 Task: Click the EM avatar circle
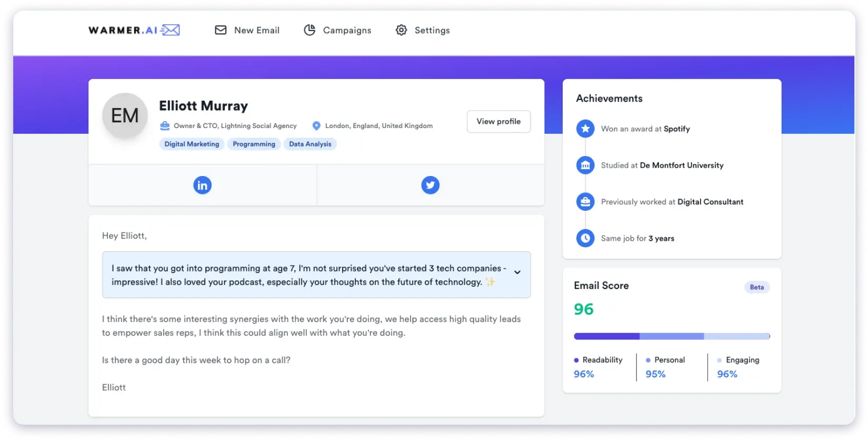[125, 116]
